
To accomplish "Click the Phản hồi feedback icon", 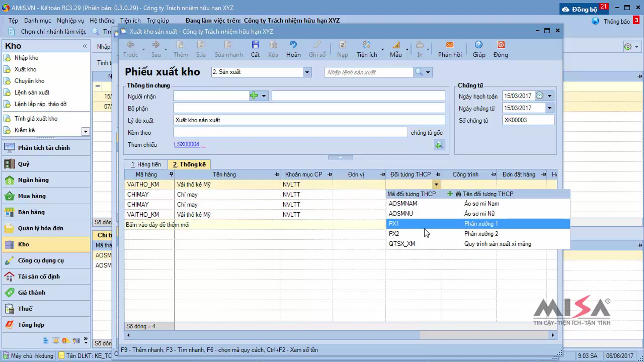I will coord(450,45).
